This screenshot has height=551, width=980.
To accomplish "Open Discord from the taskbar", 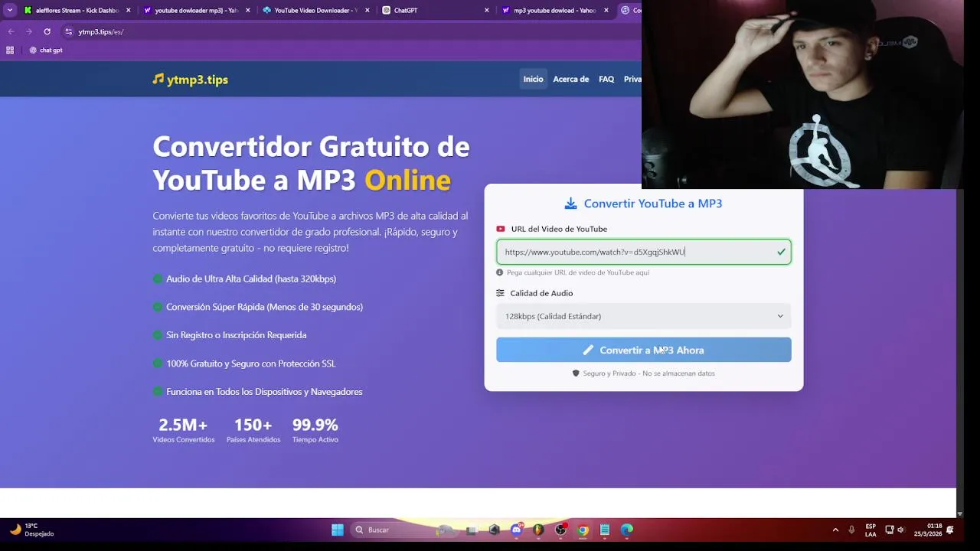I will 517,530.
